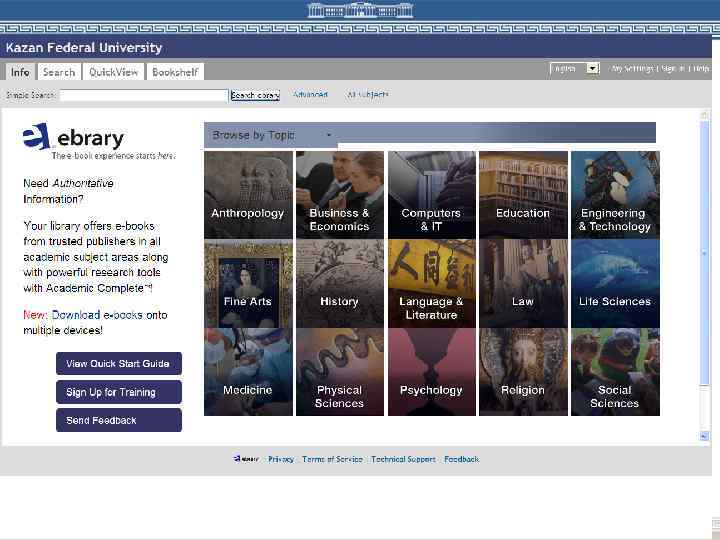
Task: Click the Sign Up for Training button
Action: coord(118,392)
